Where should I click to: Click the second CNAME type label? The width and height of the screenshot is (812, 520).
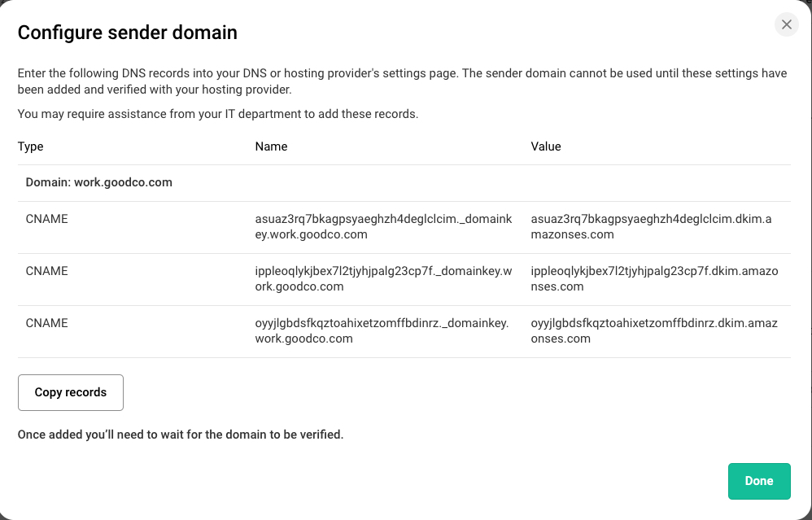(46, 271)
